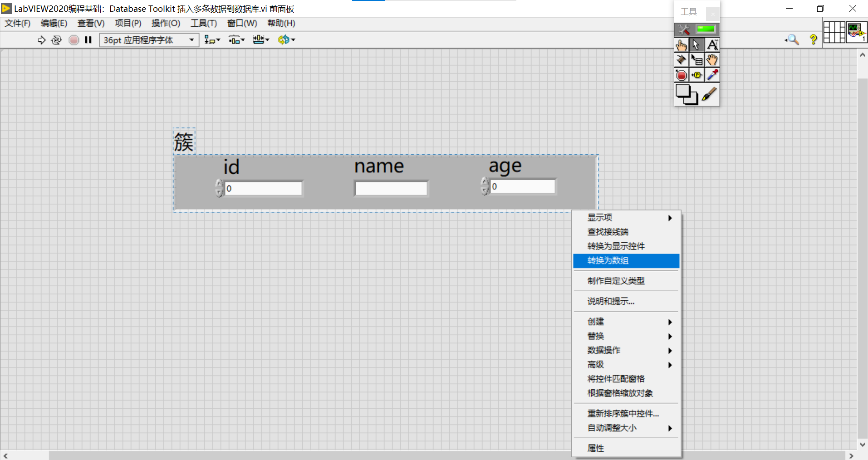868x460 pixels.
Task: Select the Breakpoint tool
Action: point(682,75)
